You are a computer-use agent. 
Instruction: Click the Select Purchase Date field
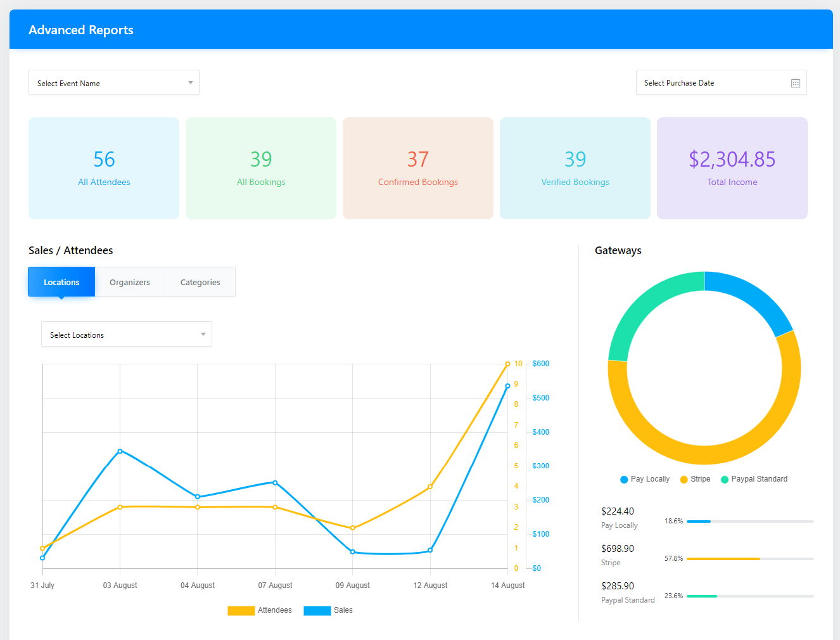tap(721, 82)
